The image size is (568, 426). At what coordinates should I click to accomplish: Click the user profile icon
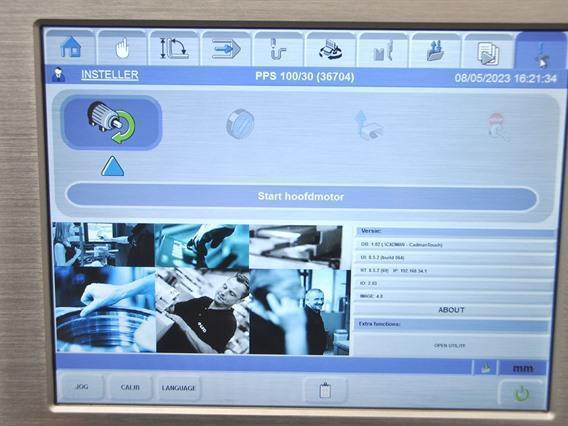pos(58,75)
